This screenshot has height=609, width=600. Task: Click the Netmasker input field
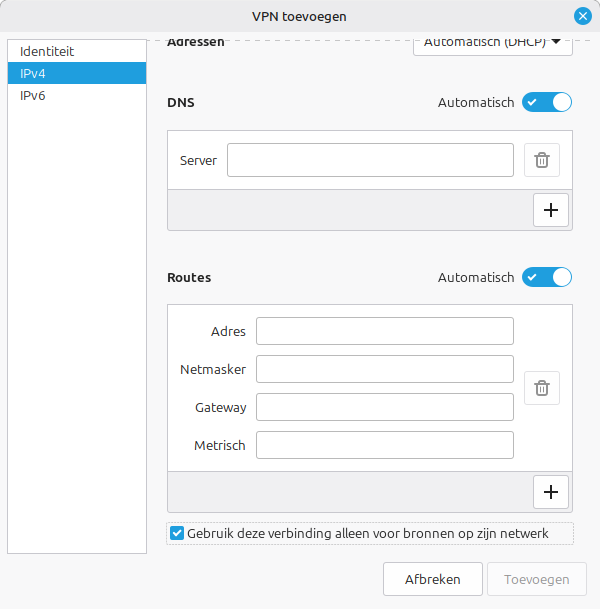tap(384, 369)
